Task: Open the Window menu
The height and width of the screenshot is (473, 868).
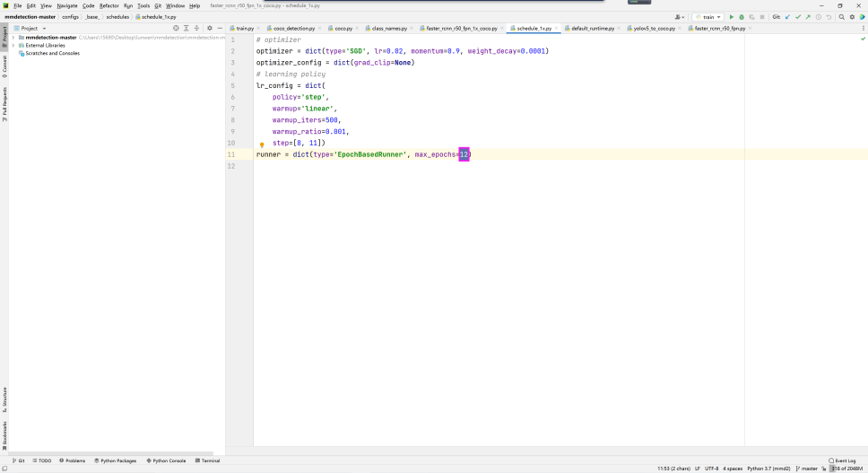Action: coord(175,5)
